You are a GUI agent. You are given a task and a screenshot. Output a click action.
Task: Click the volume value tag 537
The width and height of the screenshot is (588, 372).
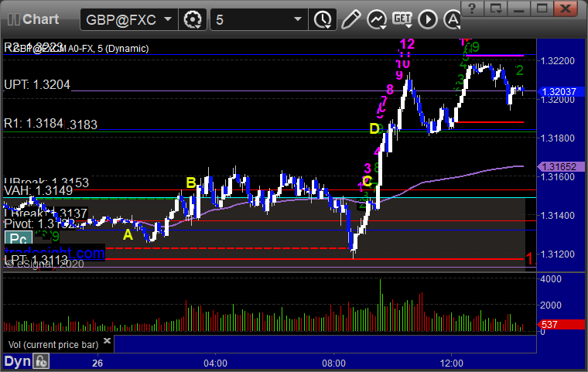pyautogui.click(x=561, y=324)
